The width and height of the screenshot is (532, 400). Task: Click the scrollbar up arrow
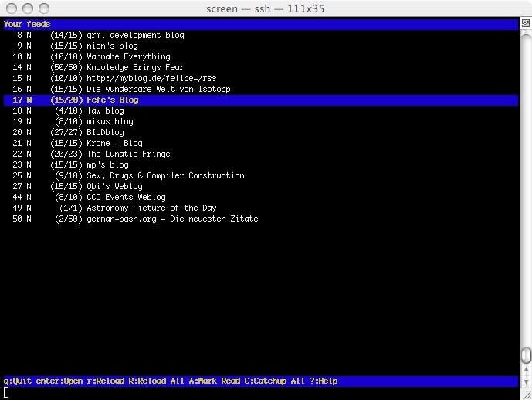(526, 370)
